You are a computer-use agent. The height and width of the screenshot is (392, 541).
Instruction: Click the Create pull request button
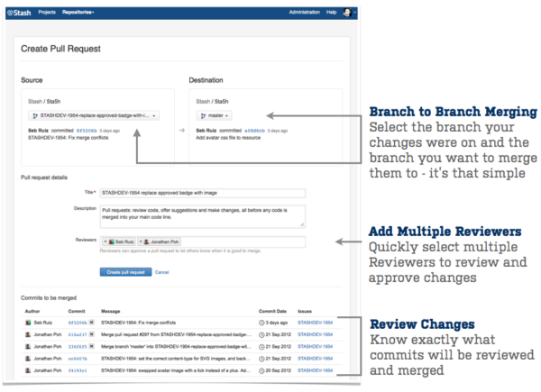[x=125, y=270]
